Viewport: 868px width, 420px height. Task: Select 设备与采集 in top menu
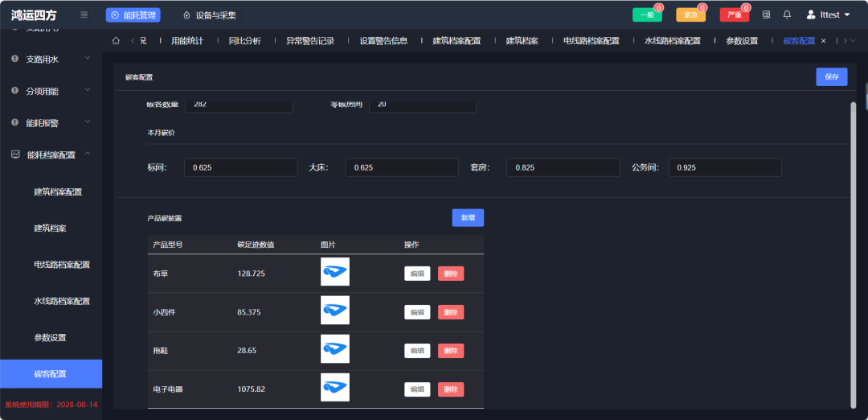(210, 14)
